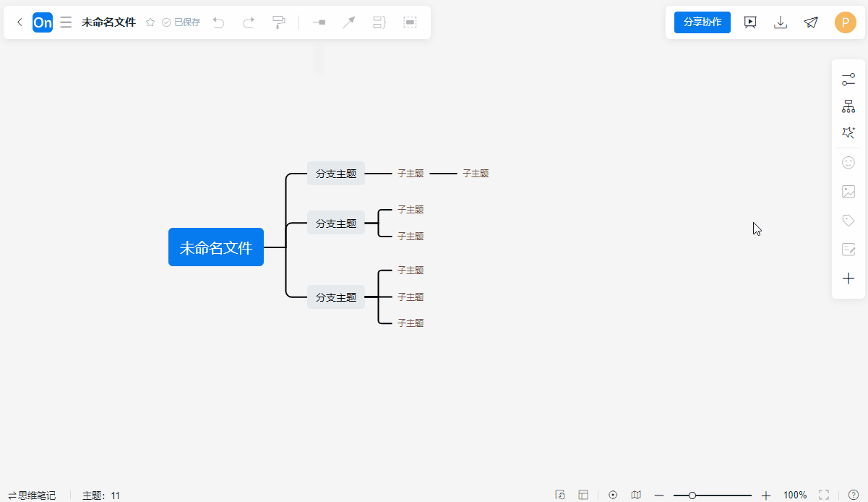Image resolution: width=868 pixels, height=502 pixels.
Task: Toggle the 思维笔记 outline mode switch
Action: coord(32,495)
